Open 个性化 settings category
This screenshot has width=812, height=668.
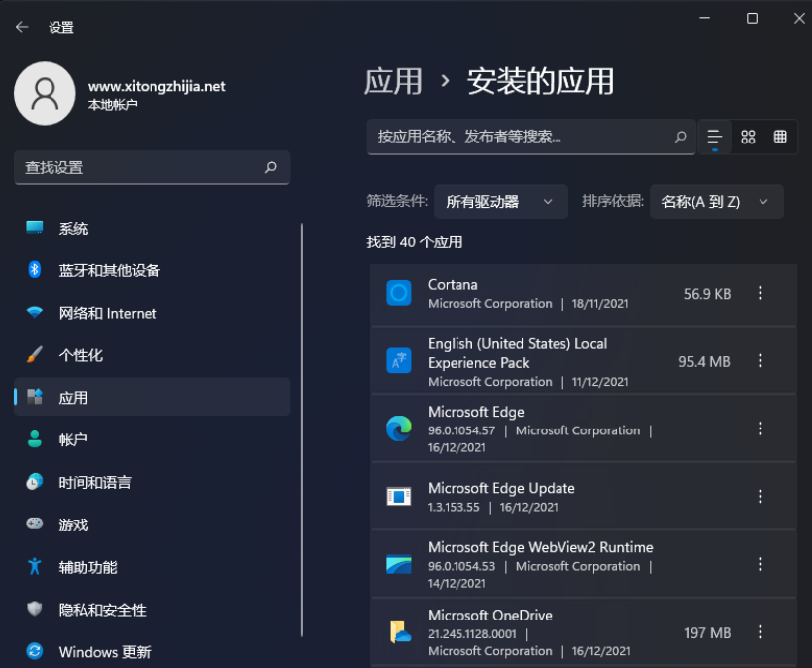point(152,355)
